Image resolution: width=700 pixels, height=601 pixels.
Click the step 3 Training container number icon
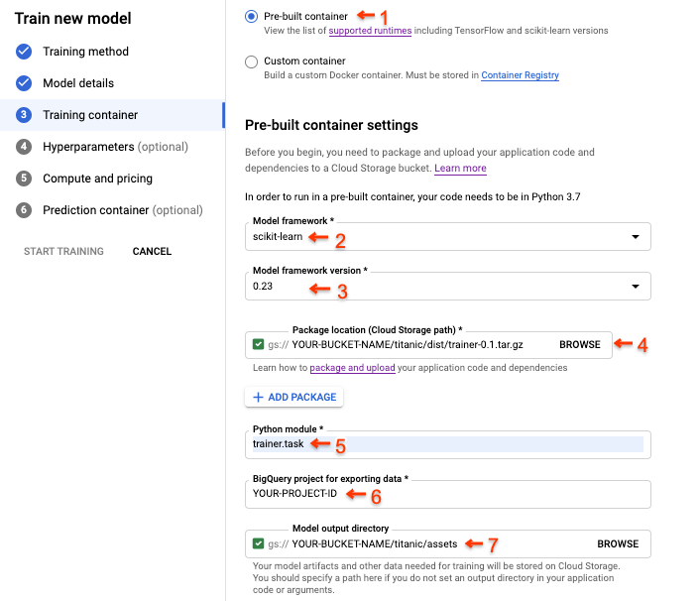point(24,115)
